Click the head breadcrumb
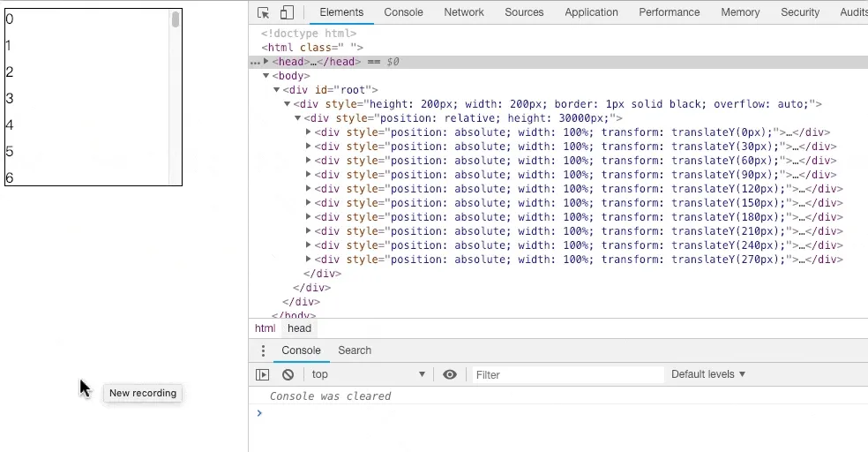Image resolution: width=868 pixels, height=452 pixels. (x=300, y=328)
